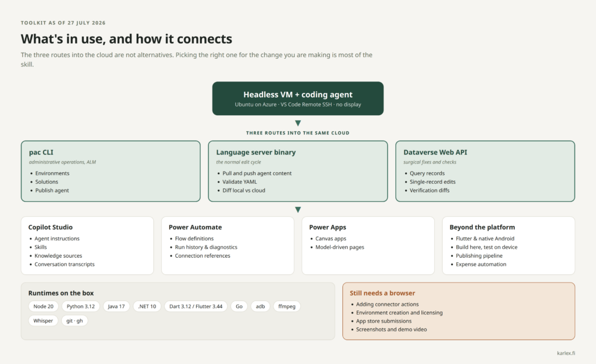Viewport: 596px width, 364px height.
Task: Click 'Solutions' bullet in pac CLI
Action: click(x=47, y=182)
